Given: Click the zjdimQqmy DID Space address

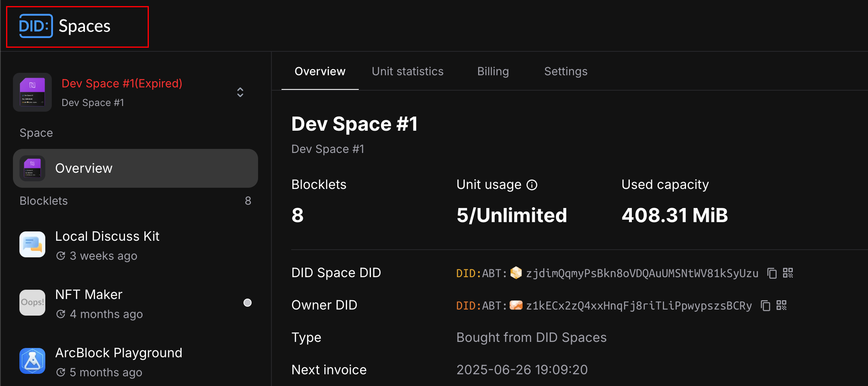Looking at the screenshot, I should pos(642,274).
